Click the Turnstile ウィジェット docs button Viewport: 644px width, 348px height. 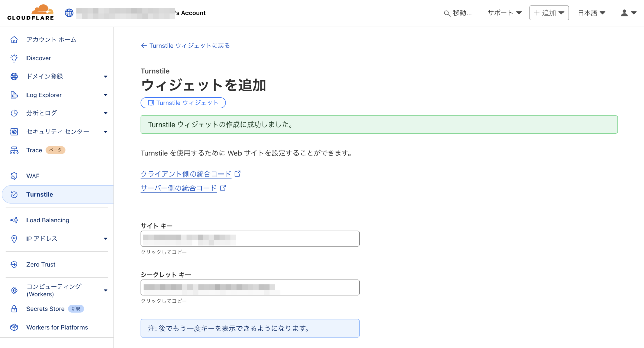click(183, 103)
